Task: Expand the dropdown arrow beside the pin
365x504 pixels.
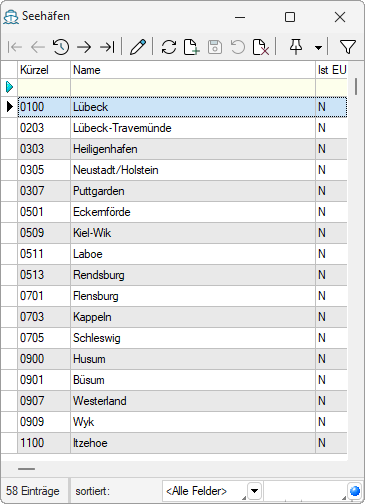Action: (318, 48)
